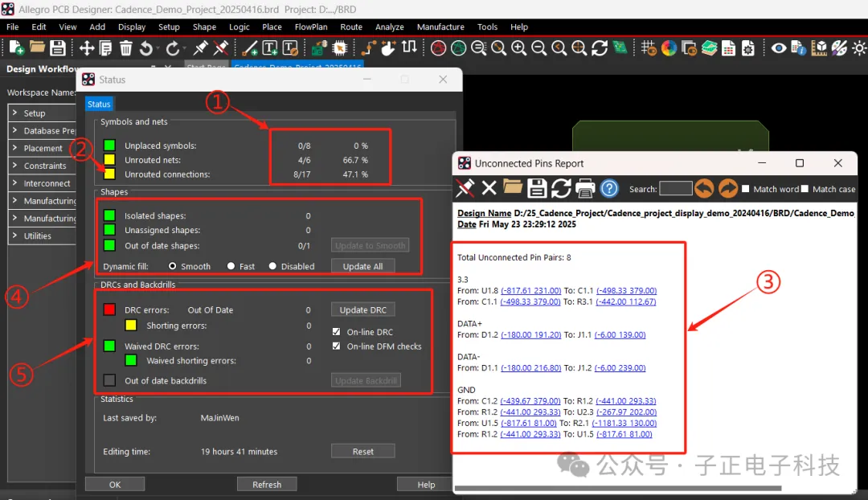868x500 pixels.
Task: Select the Fast dynamic fill radio
Action: click(231, 266)
